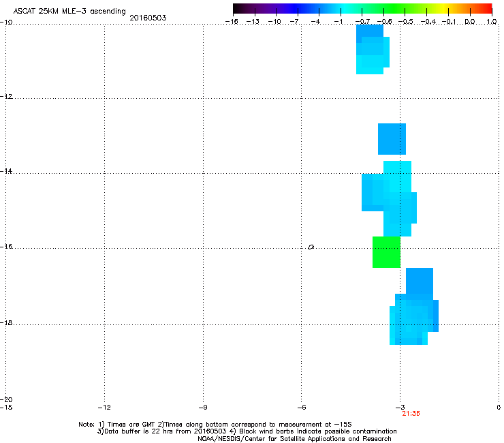Screen dimensions: 504x443
Task: Click the color bar label -0.7
Action: pyautogui.click(x=362, y=22)
